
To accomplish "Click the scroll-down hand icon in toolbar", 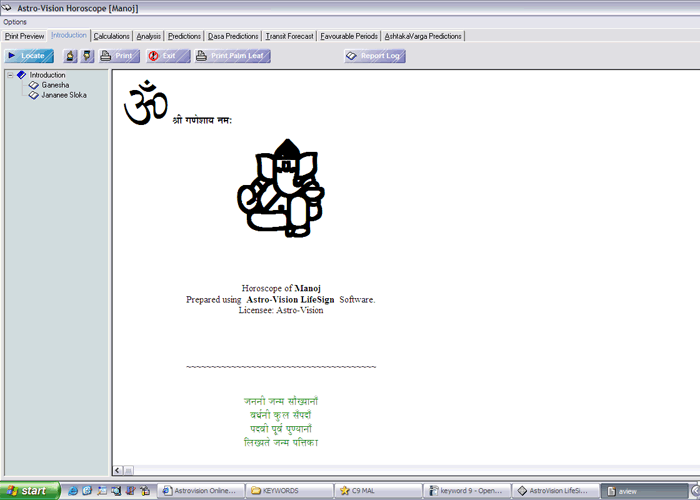I will 87,56.
